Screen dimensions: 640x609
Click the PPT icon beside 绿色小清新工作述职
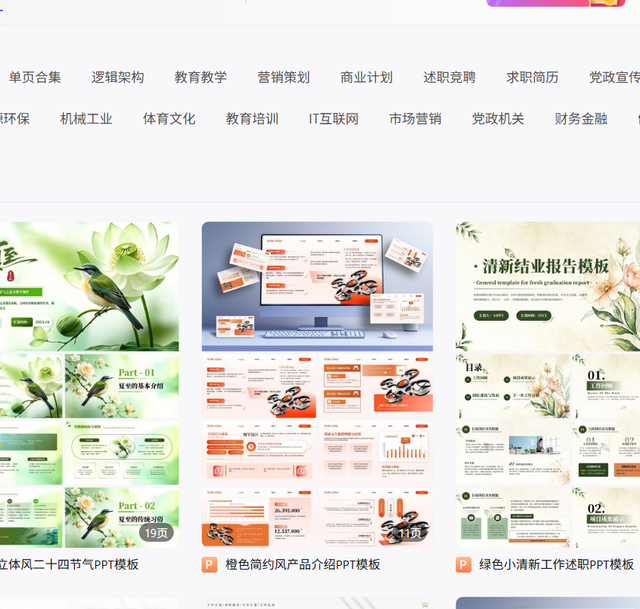click(x=463, y=565)
